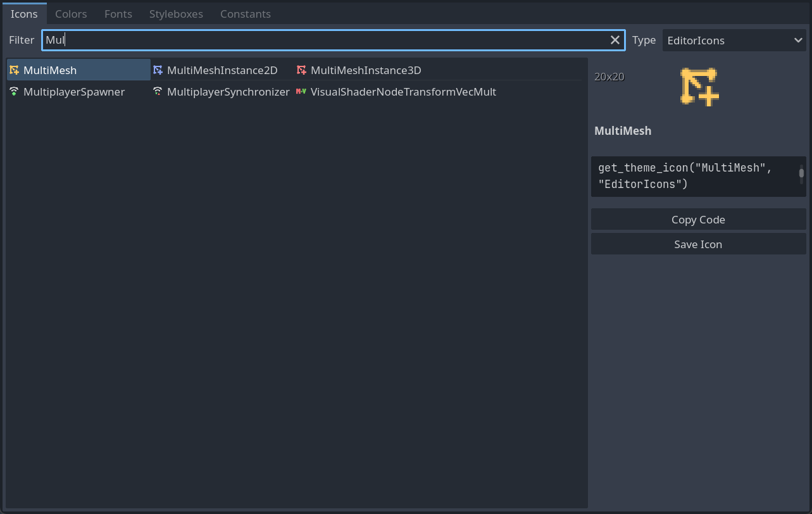The width and height of the screenshot is (812, 514).
Task: Click the Save Icon button
Action: (698, 244)
